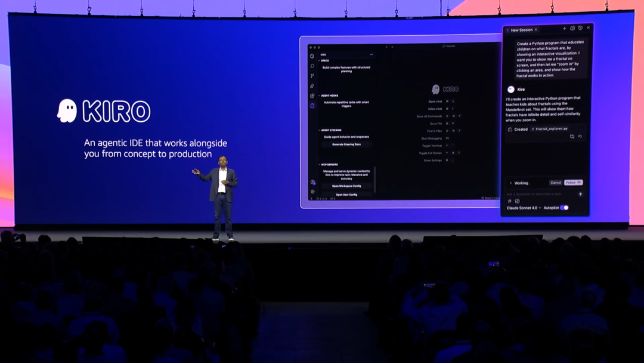This screenshot has width=644, height=363.
Task: Open the chat history clock icon
Action: [x=580, y=28]
